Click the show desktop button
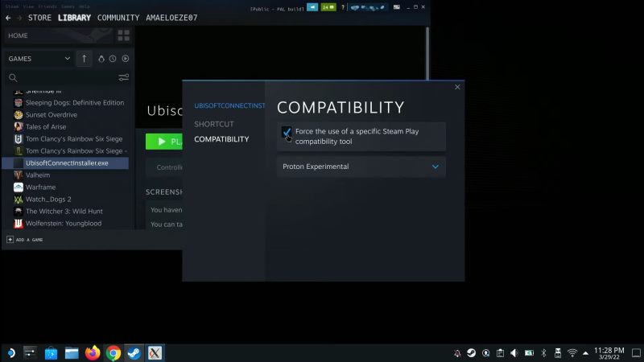 click(x=636, y=353)
